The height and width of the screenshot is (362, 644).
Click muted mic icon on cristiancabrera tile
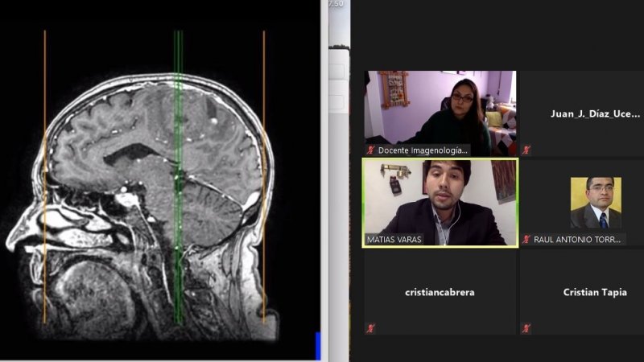370,328
